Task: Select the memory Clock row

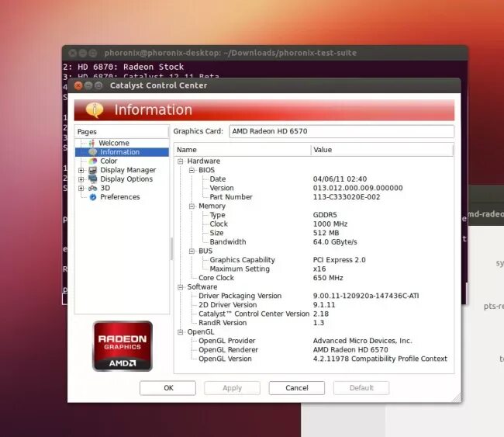Action: [x=314, y=224]
